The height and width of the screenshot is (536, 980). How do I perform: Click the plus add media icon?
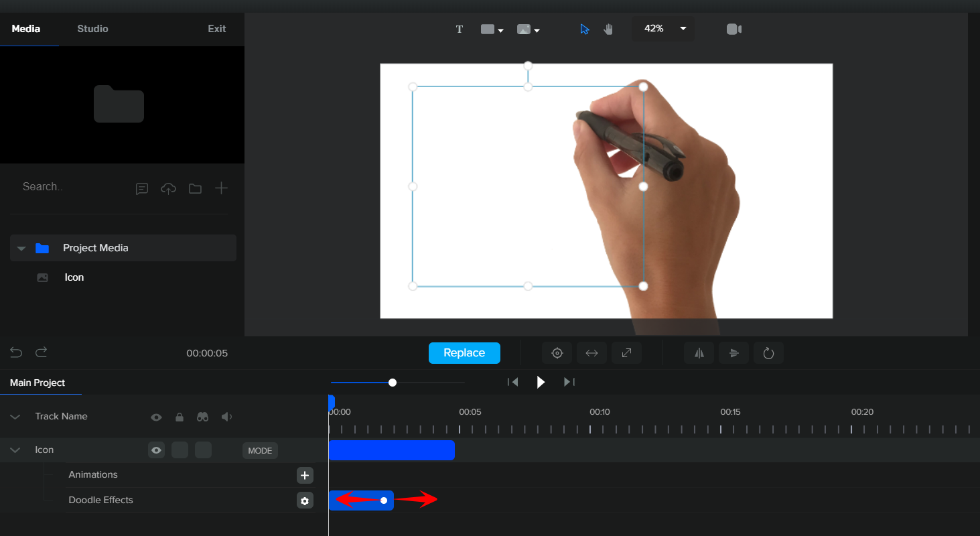coord(221,188)
